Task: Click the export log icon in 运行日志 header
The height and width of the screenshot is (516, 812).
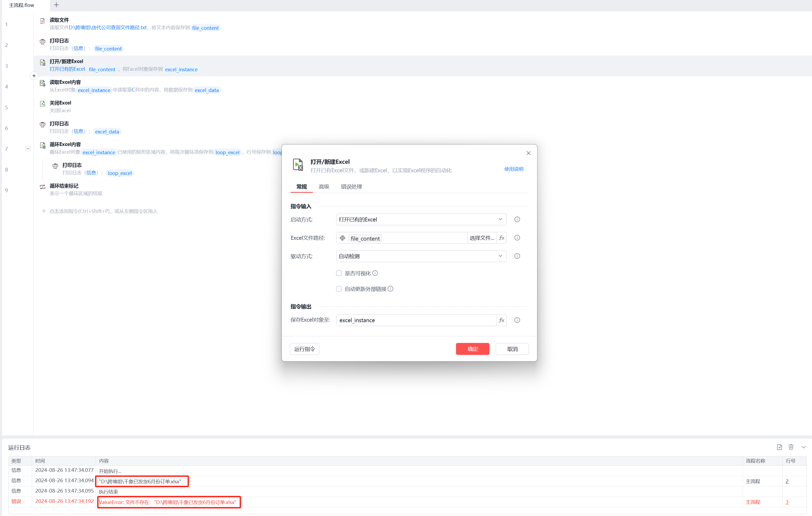Action: [x=779, y=447]
